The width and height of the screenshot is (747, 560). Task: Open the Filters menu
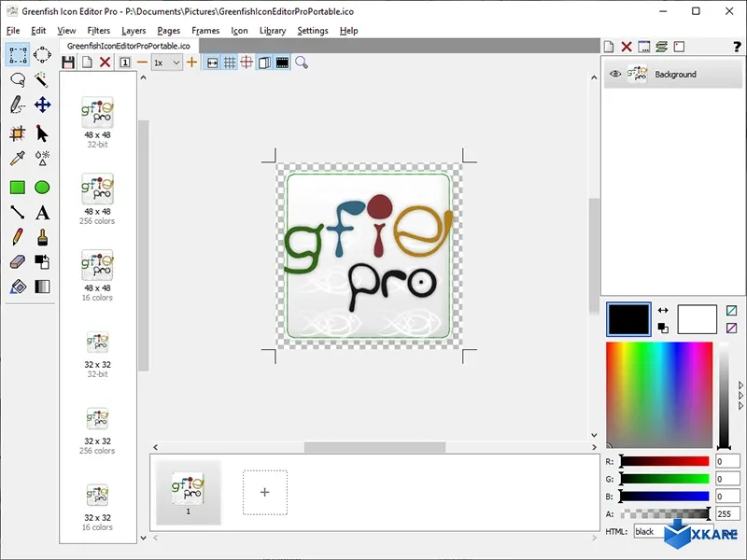[98, 31]
